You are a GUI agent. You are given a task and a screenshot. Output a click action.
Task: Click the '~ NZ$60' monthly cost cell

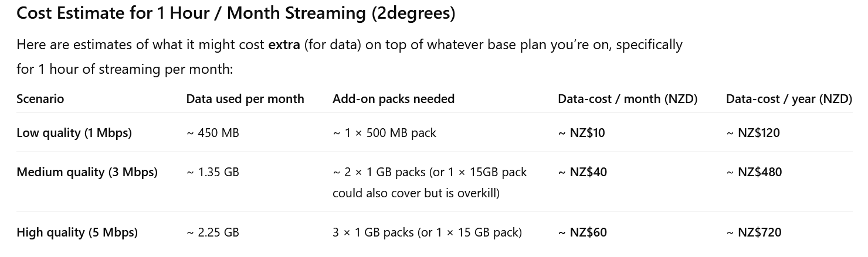(x=582, y=232)
